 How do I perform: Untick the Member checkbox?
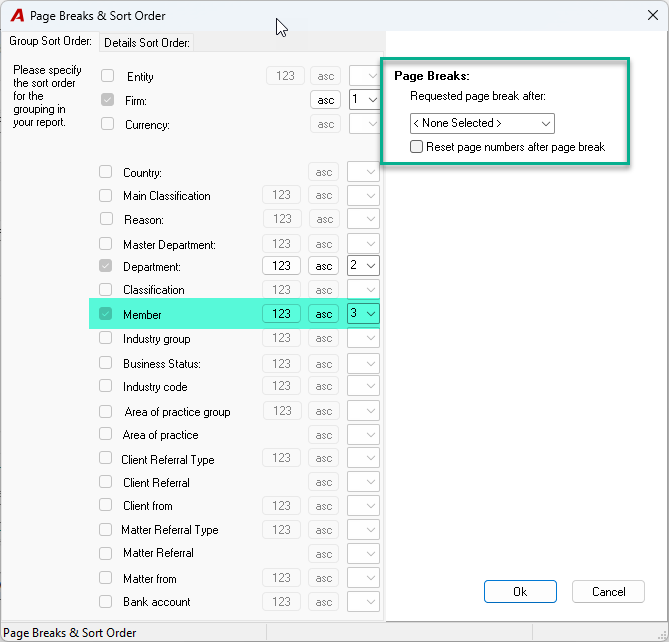pos(105,314)
